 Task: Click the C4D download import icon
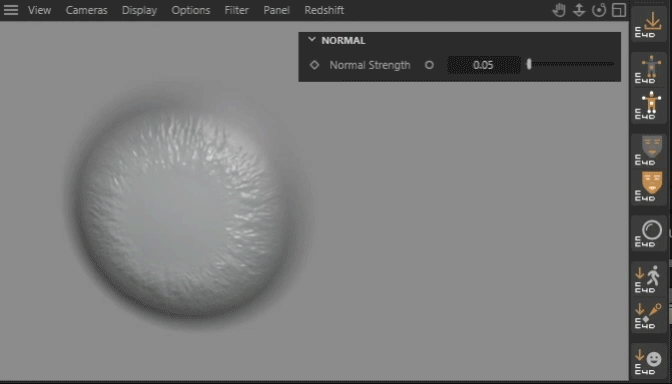pyautogui.click(x=649, y=24)
